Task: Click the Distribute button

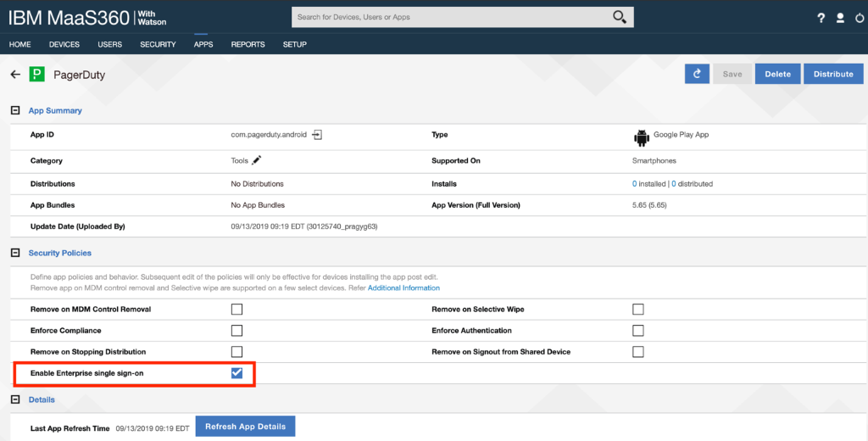Action: (x=834, y=74)
